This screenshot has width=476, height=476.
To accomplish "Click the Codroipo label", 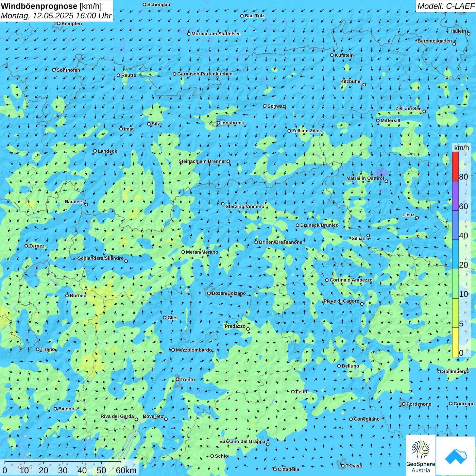I will click(464, 404).
